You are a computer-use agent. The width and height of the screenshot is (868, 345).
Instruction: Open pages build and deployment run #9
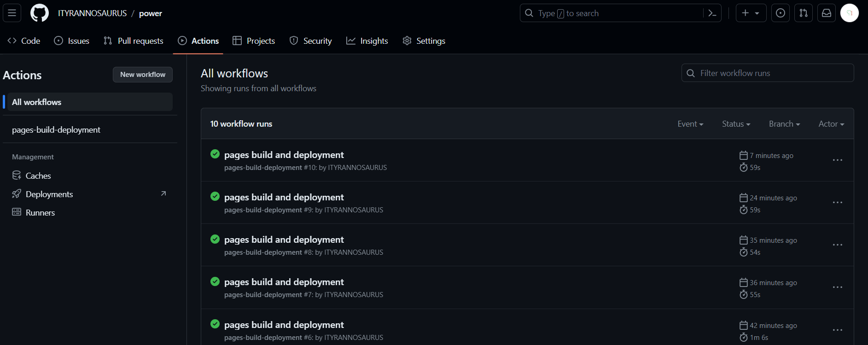(x=284, y=197)
